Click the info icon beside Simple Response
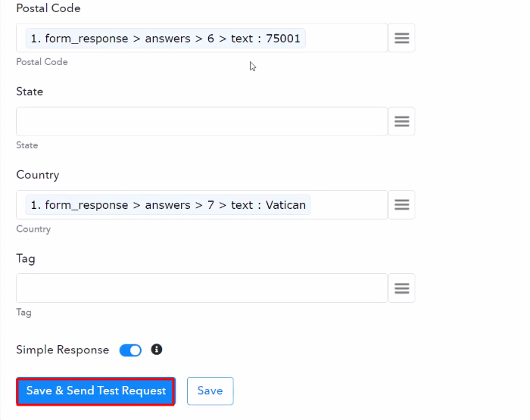 (x=157, y=350)
